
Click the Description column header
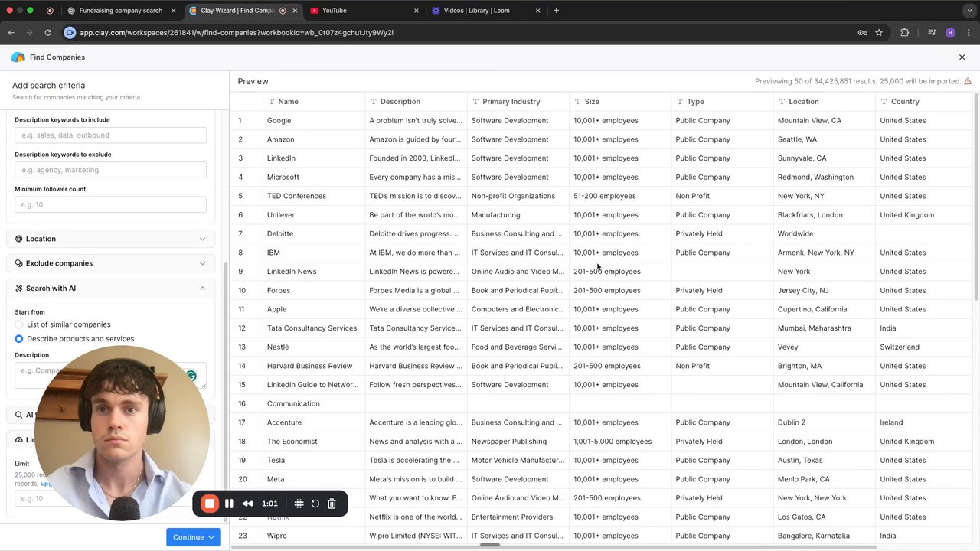coord(416,102)
